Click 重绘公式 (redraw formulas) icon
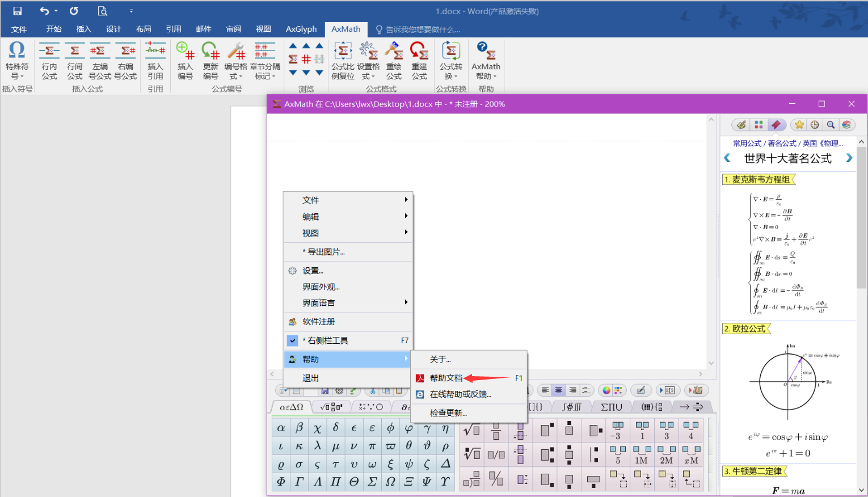Screen dimensions: 868x497 394,61
